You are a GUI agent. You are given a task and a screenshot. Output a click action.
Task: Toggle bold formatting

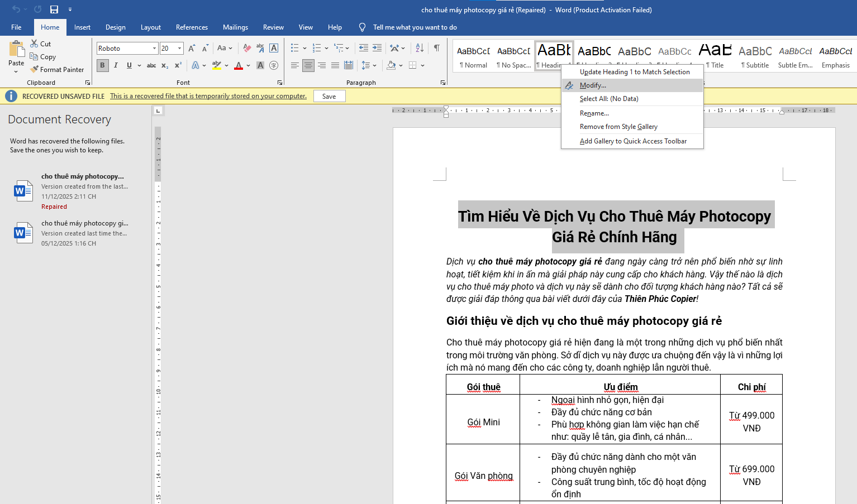pyautogui.click(x=102, y=65)
